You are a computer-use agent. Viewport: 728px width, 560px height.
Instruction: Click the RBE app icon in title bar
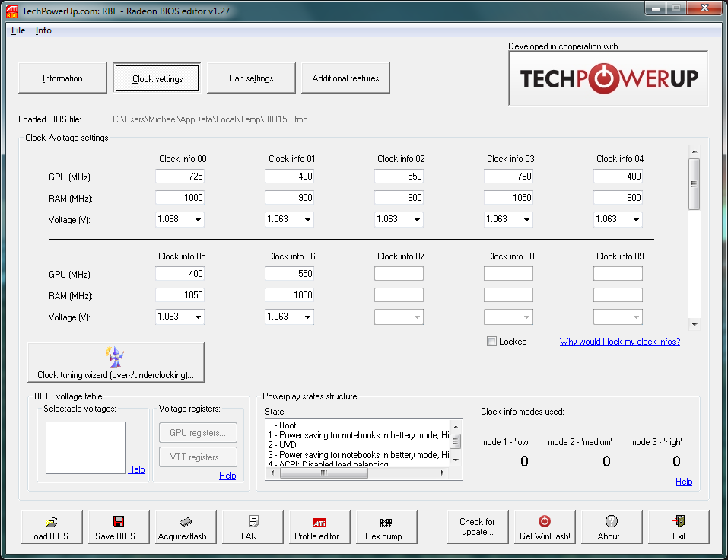(x=12, y=11)
